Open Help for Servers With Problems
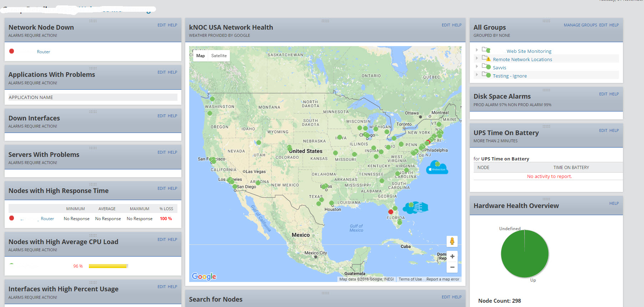Image resolution: width=644 pixels, height=307 pixels. tap(172, 152)
